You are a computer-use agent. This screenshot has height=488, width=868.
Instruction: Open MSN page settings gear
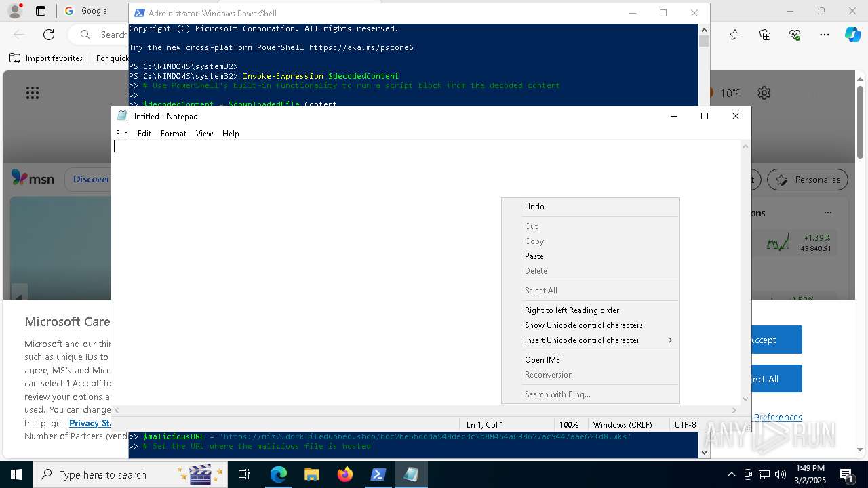[x=764, y=93]
